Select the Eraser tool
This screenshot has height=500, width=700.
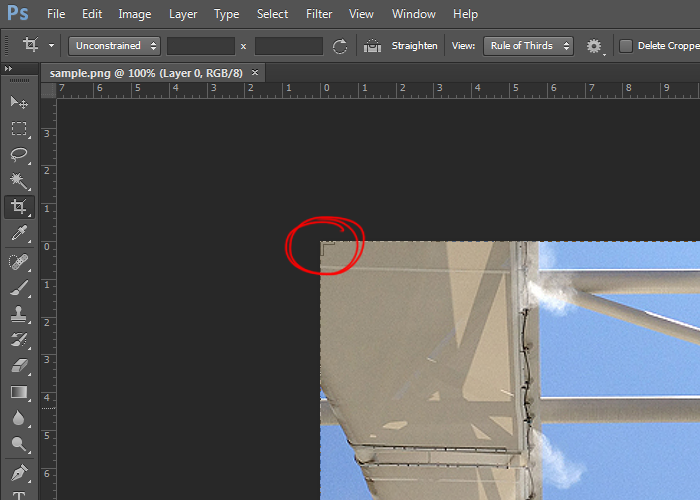click(x=19, y=366)
